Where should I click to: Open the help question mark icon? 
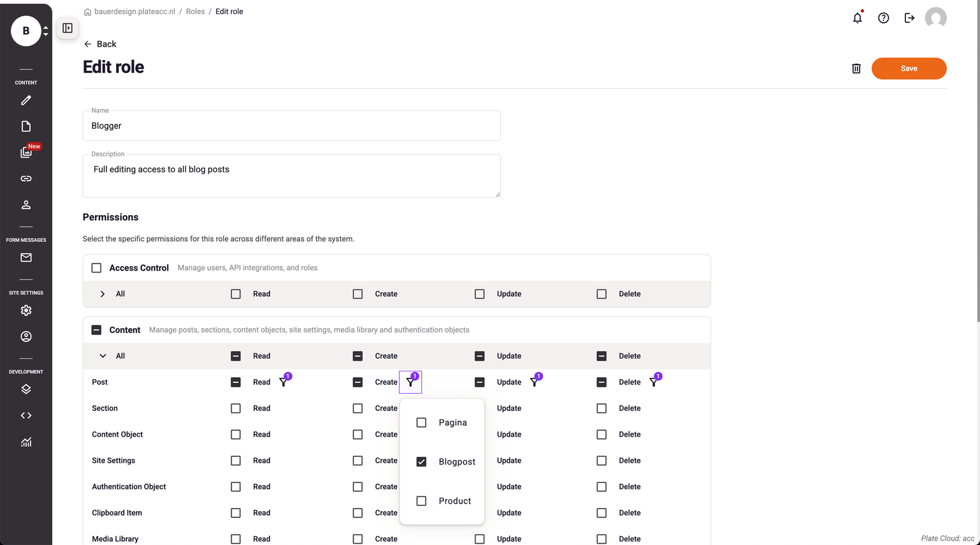click(x=883, y=18)
